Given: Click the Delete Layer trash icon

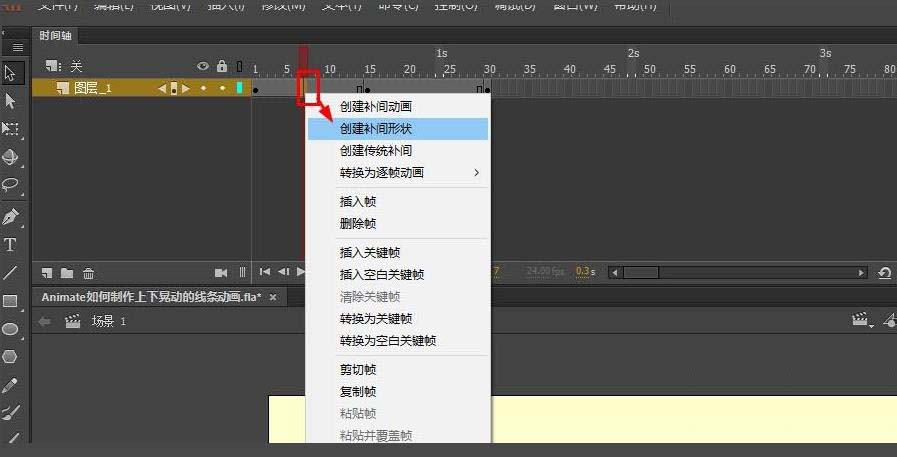Looking at the screenshot, I should pos(88,273).
